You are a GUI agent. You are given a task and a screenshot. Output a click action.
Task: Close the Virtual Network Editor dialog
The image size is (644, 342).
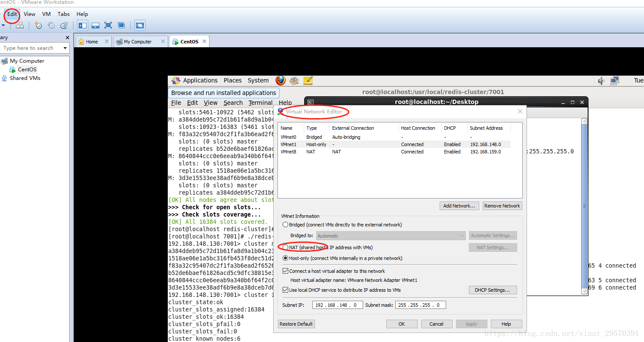[x=520, y=111]
